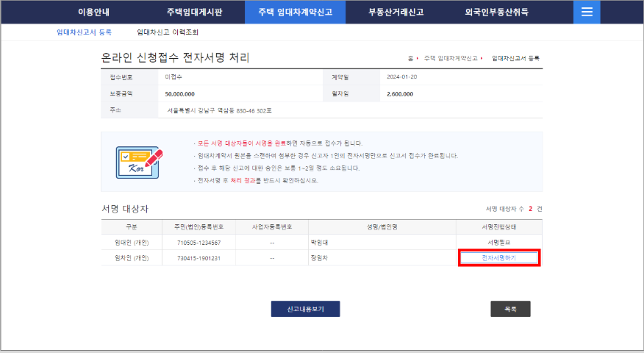Click the 임대인 (개인) cell
The height and width of the screenshot is (353, 644).
[132, 243]
